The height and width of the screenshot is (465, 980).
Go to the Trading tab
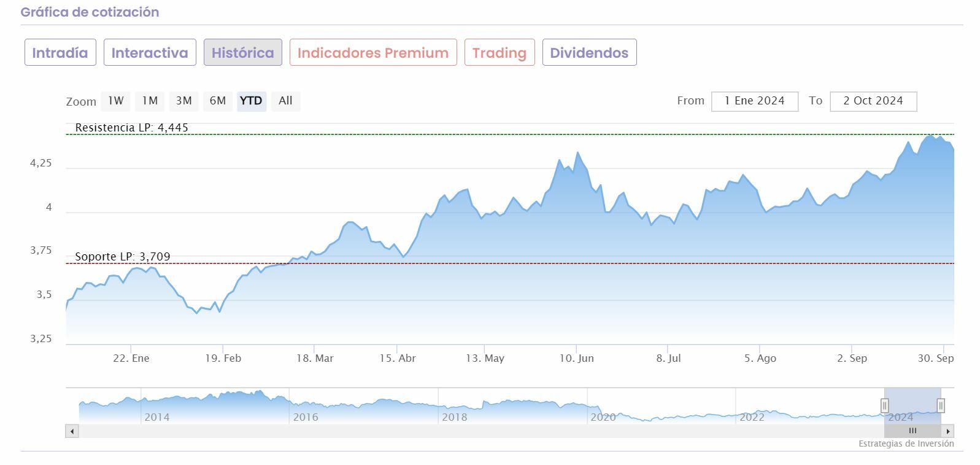pos(500,53)
